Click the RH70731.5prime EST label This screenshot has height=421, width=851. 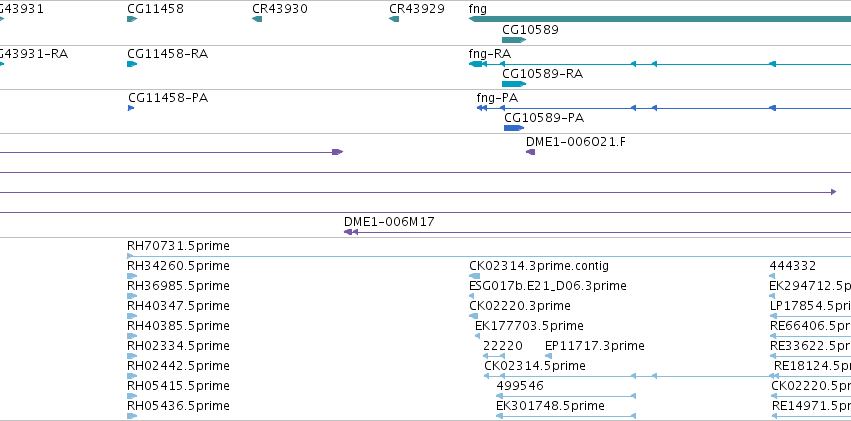point(178,246)
